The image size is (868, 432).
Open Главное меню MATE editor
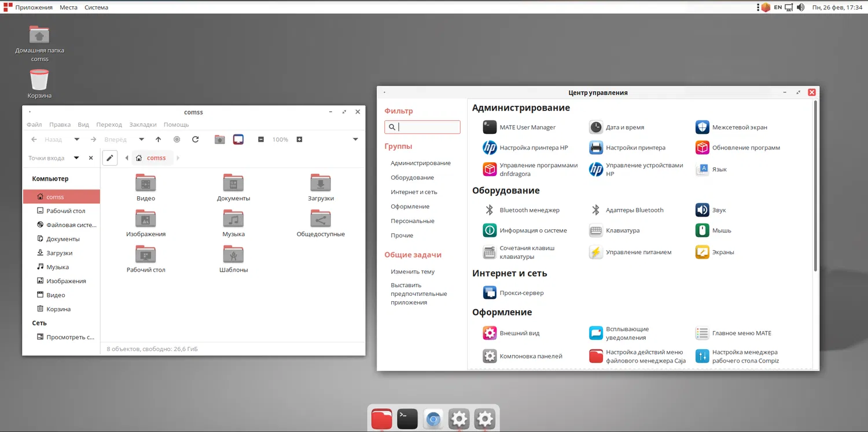coord(734,333)
